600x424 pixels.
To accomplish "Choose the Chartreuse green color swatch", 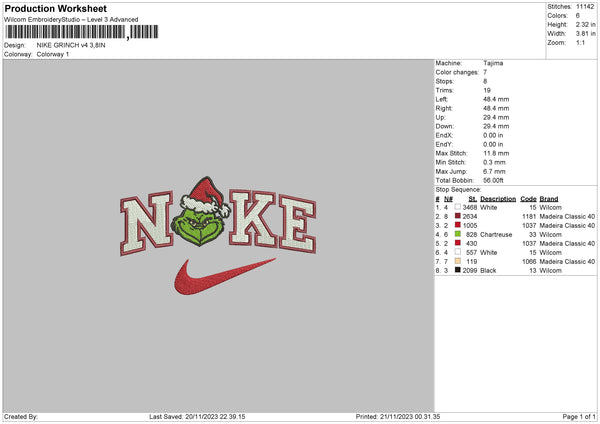I will [x=457, y=234].
